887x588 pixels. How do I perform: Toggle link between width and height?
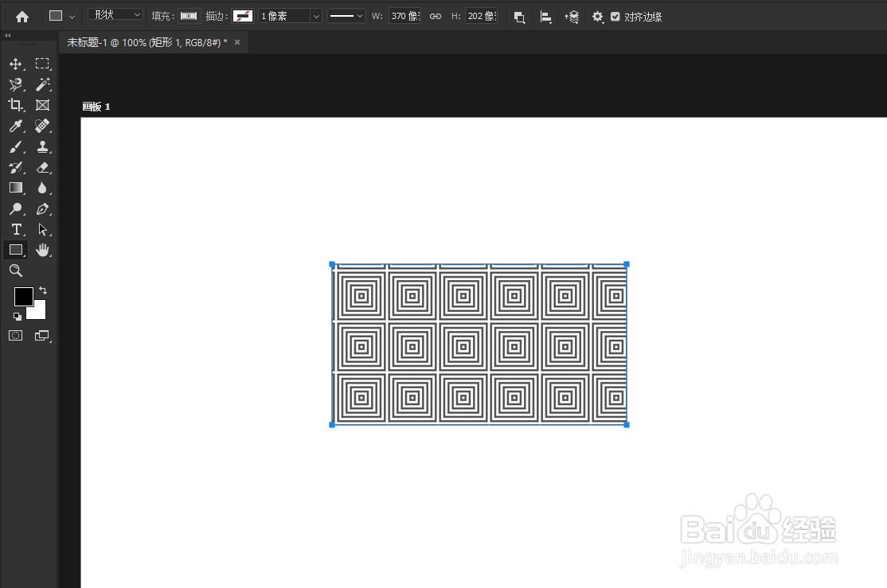tap(436, 17)
